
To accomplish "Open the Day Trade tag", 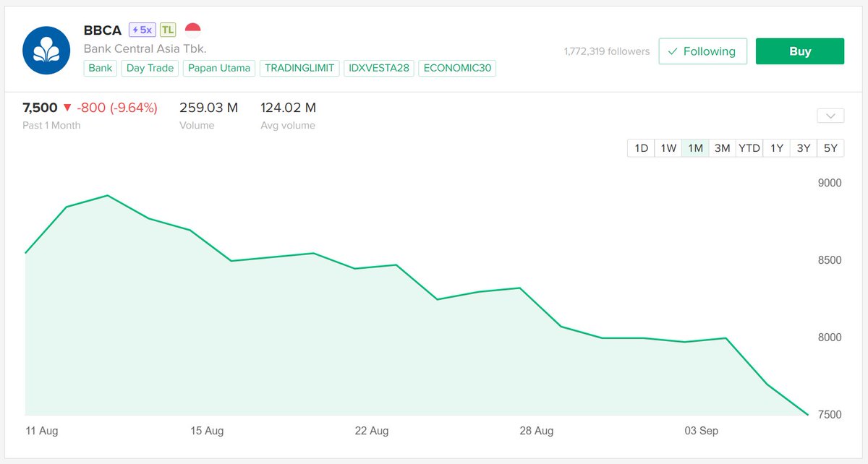I will [x=150, y=68].
